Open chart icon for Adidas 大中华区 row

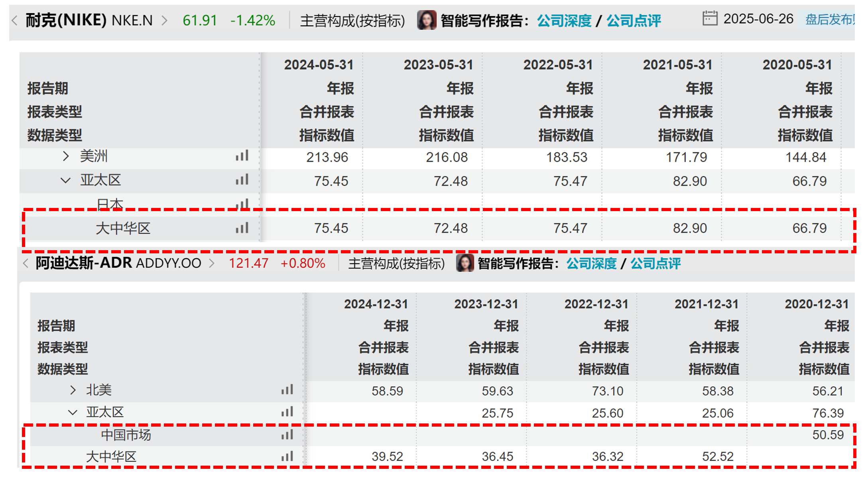click(x=287, y=456)
